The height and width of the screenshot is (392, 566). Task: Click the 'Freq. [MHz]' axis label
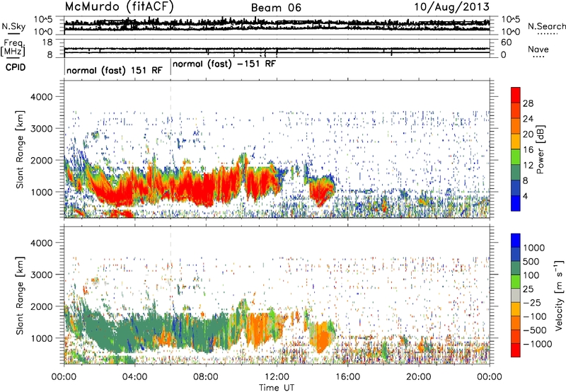(x=13, y=48)
